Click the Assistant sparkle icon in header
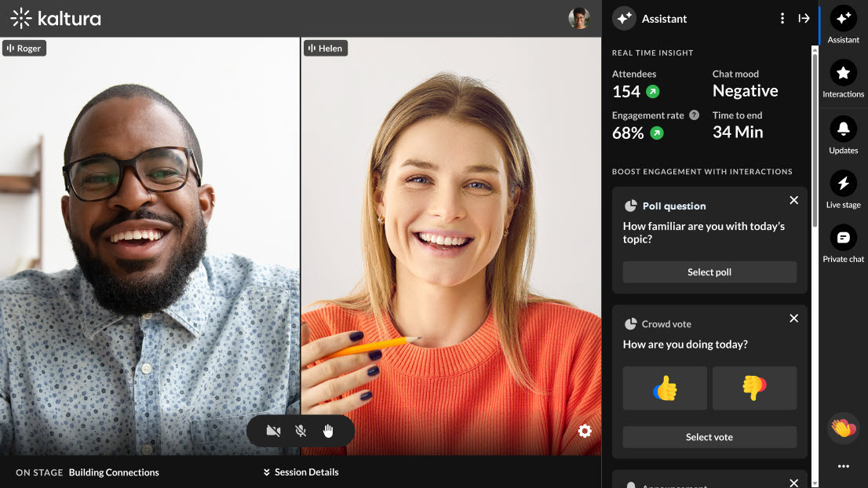The height and width of the screenshot is (488, 868). click(624, 18)
